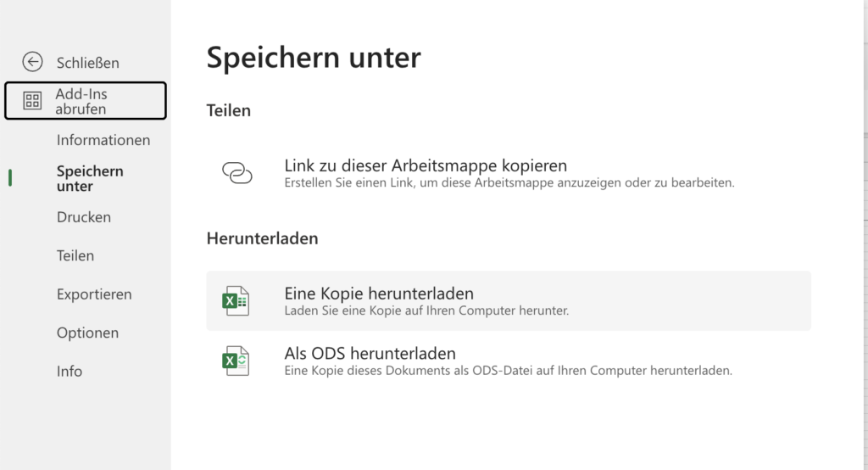
Task: Click Link zu dieser Arbeitsmappe kopieren title
Action: coord(426,165)
